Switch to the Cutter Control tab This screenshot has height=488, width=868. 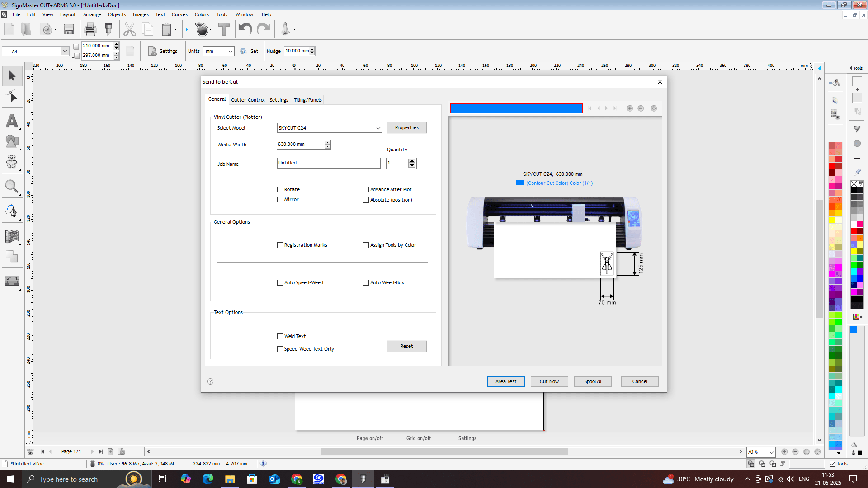(x=247, y=100)
